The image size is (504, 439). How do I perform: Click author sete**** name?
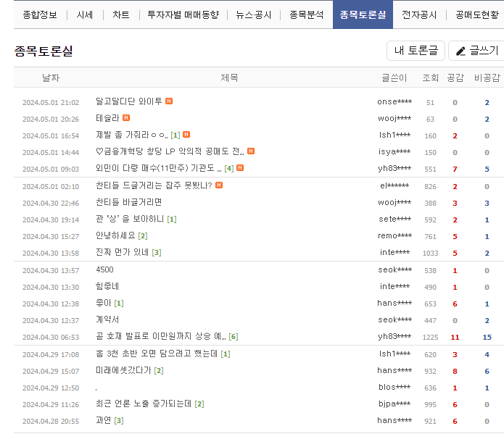(x=394, y=220)
